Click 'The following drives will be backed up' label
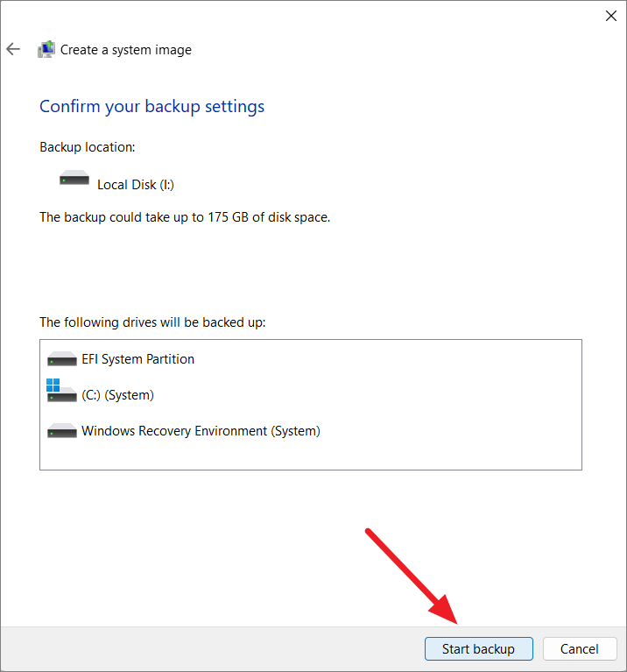This screenshot has height=672, width=627. tap(152, 322)
